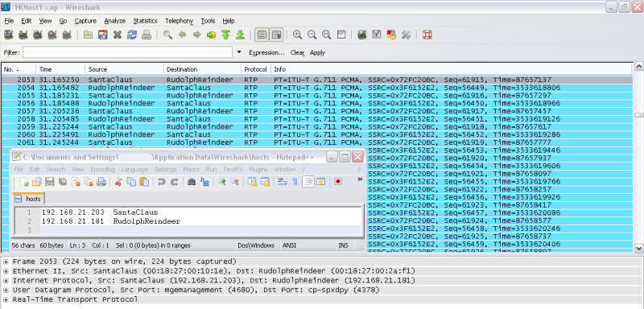Open the Wireshark capture interfaces list icon
This screenshot has height=309, width=644.
tap(8, 35)
